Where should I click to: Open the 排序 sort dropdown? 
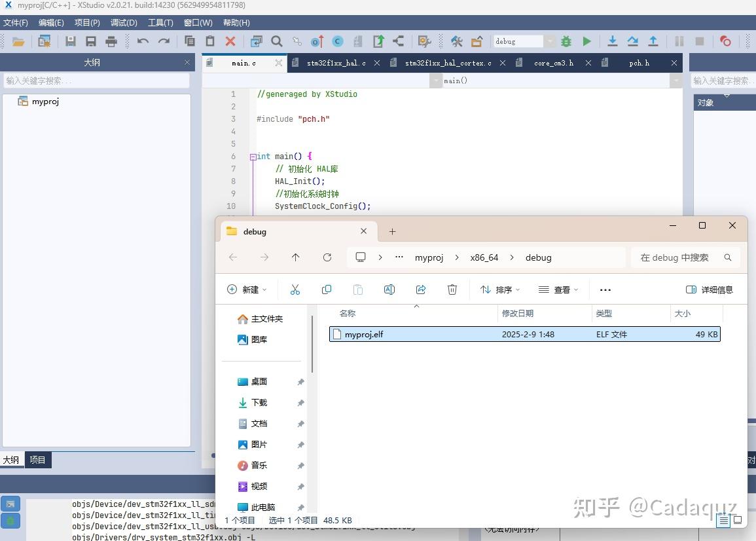click(x=501, y=289)
